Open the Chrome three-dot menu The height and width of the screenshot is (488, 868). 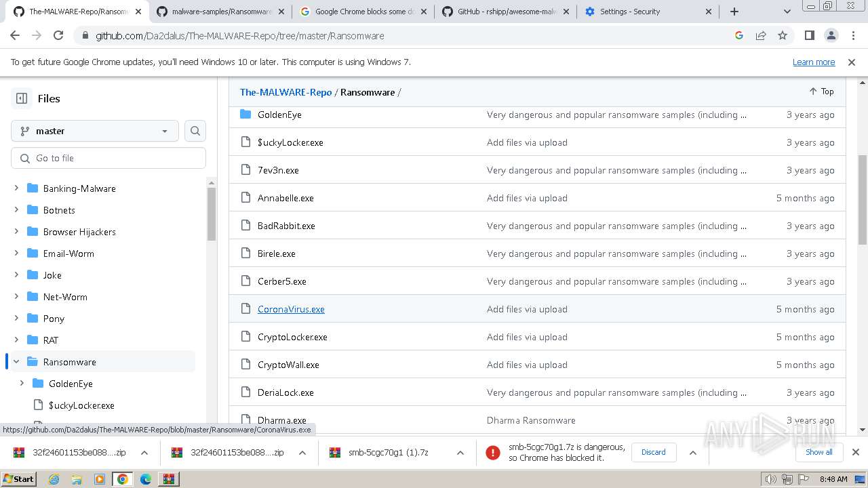(x=853, y=36)
